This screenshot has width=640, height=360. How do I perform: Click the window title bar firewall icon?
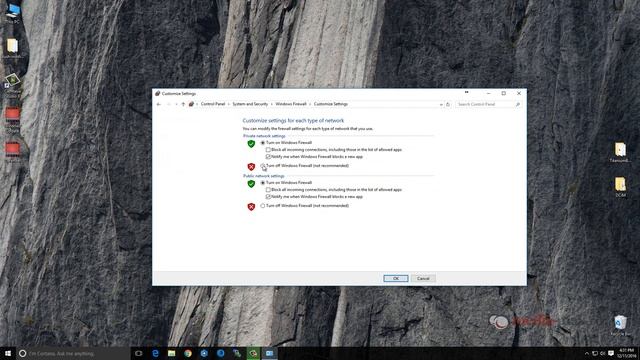158,93
